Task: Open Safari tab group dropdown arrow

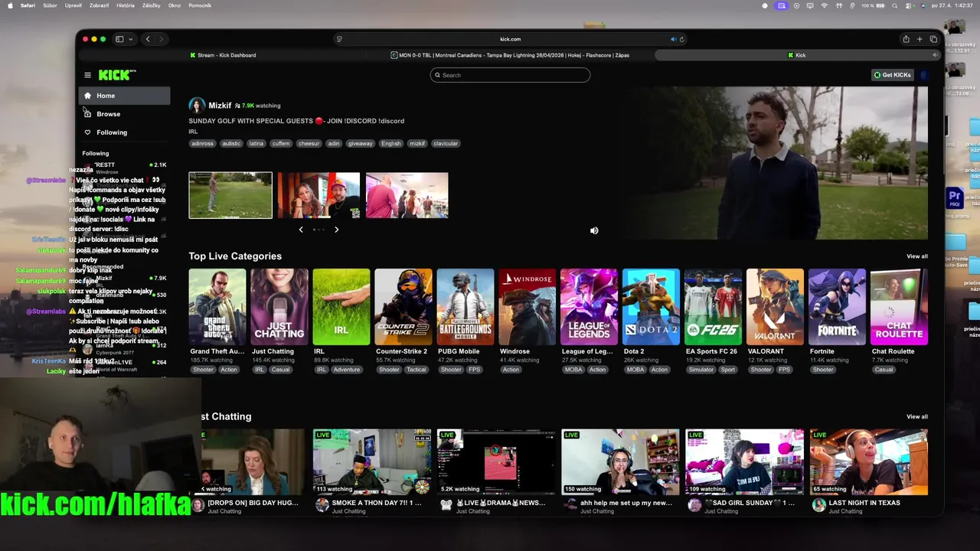Action: (130, 39)
